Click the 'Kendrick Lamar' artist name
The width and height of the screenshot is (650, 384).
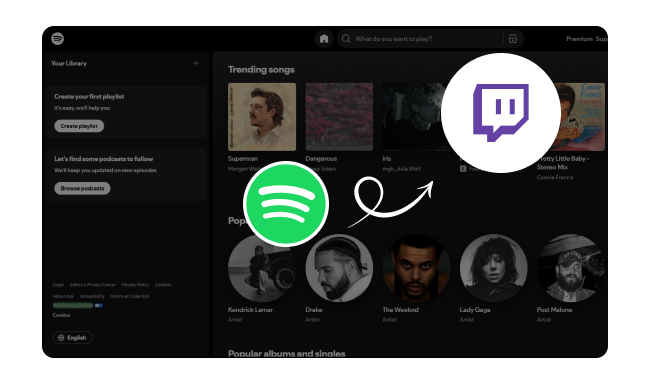(x=250, y=309)
